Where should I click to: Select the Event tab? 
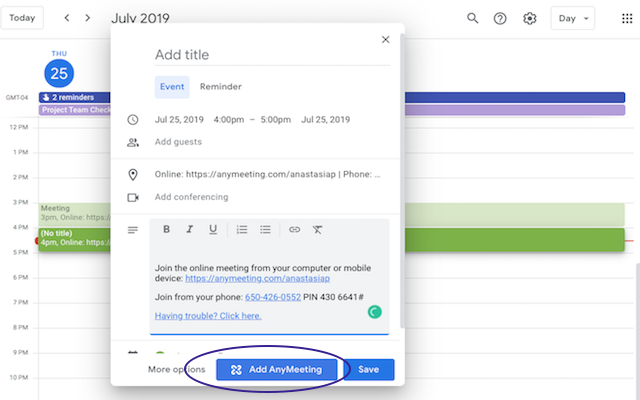172,87
